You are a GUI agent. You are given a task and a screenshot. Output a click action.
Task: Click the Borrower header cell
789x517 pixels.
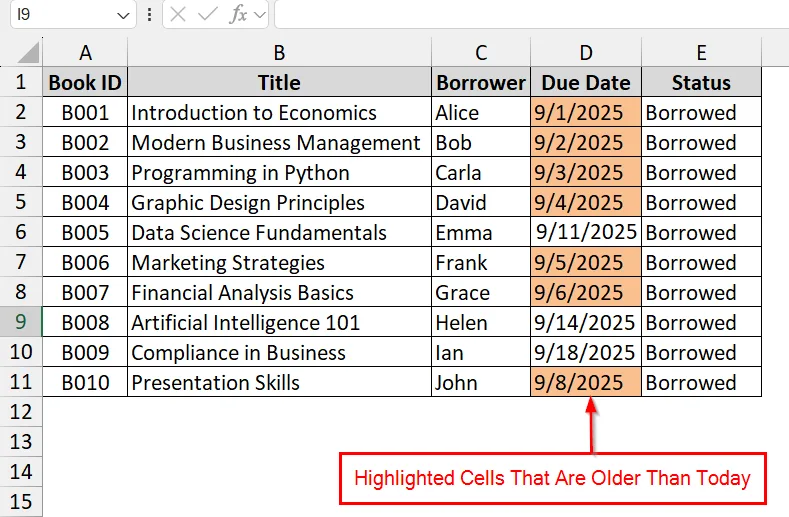(481, 82)
